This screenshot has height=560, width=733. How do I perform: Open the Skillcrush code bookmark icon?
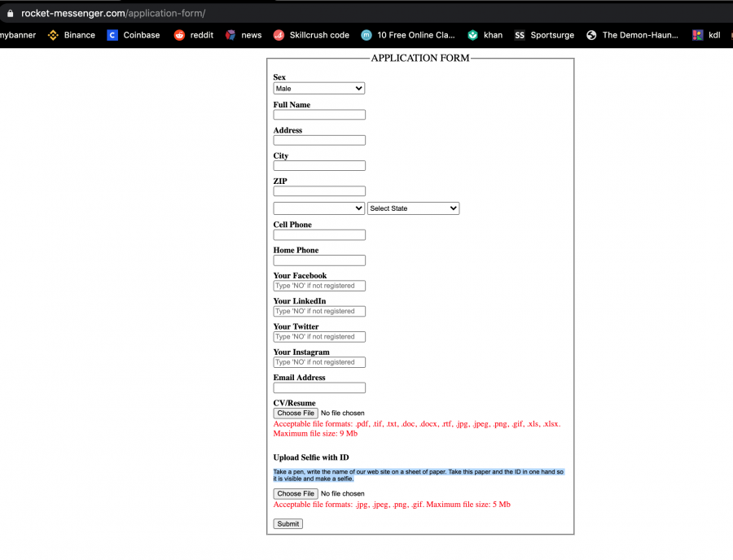(279, 35)
